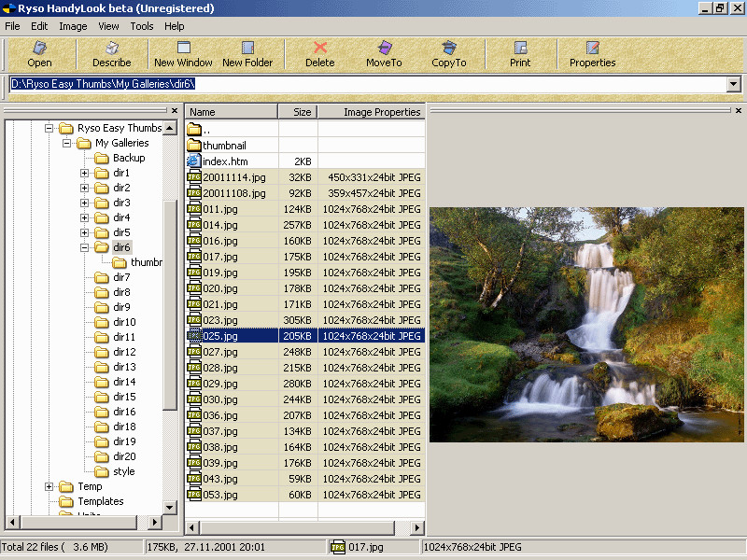Close the image preview pane
Viewport: 747px width, 560px height.
pos(739,110)
